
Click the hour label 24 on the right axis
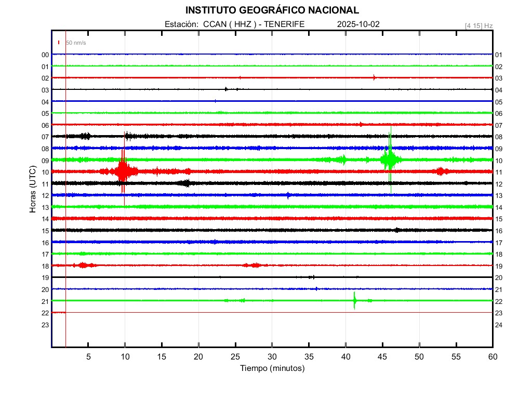[x=499, y=325]
